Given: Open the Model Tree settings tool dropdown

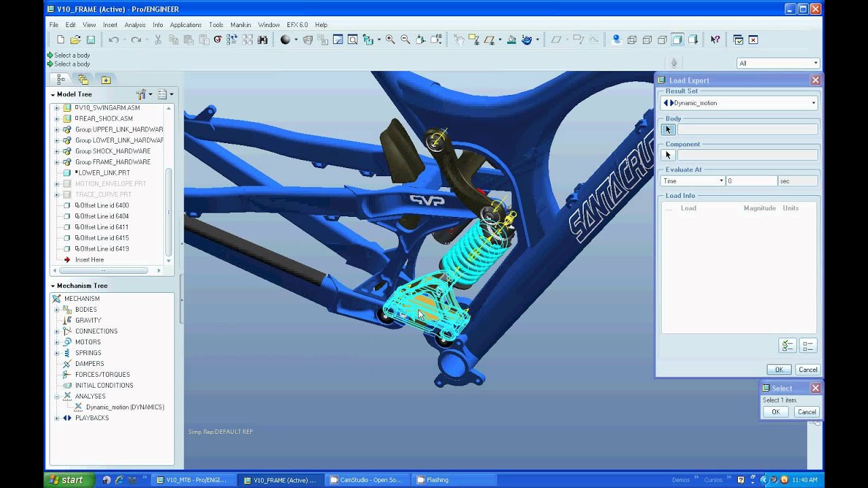Looking at the screenshot, I should (x=143, y=94).
